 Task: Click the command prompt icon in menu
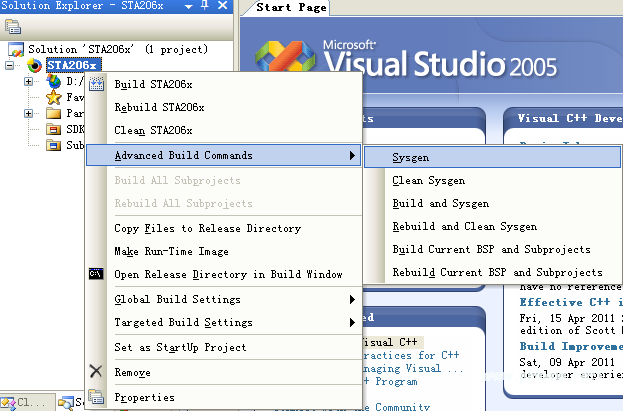[96, 274]
